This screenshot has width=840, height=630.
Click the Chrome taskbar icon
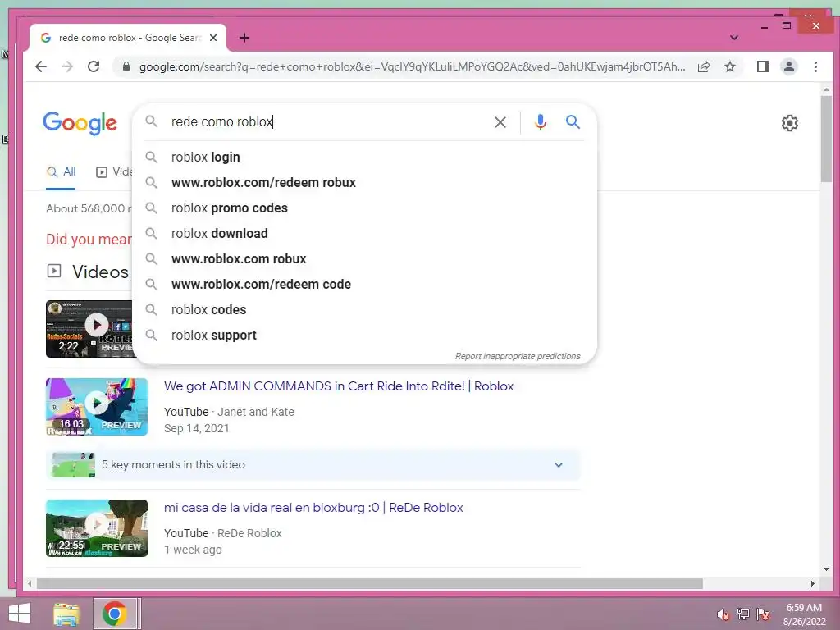(x=114, y=614)
